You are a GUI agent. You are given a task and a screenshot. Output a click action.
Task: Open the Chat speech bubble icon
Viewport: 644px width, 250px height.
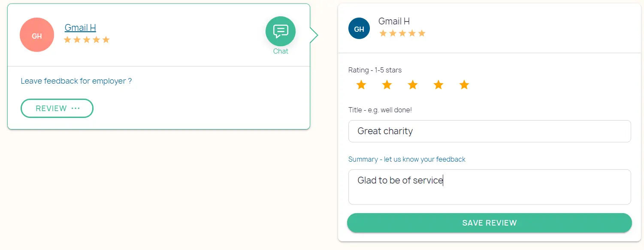(281, 31)
